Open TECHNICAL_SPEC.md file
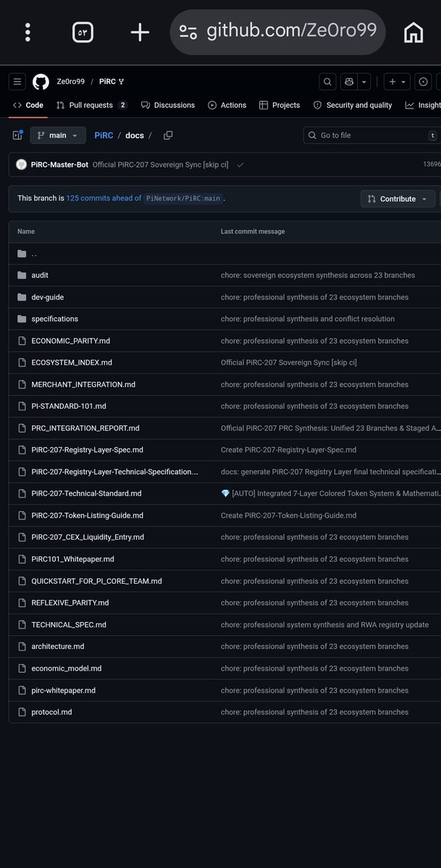This screenshot has width=441, height=868. coord(69,624)
